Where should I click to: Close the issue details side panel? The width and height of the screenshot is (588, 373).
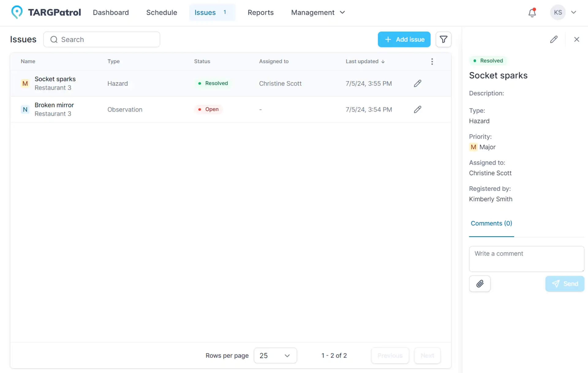click(576, 39)
